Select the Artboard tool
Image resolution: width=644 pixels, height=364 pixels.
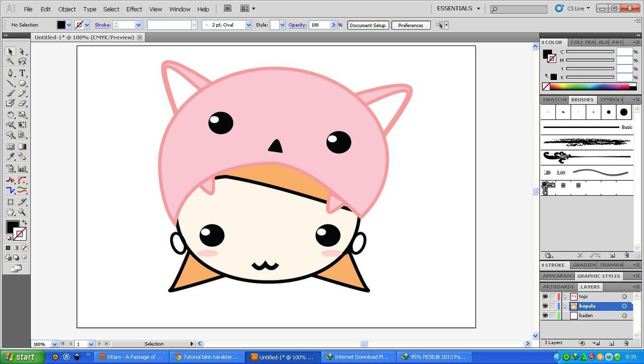tap(11, 202)
